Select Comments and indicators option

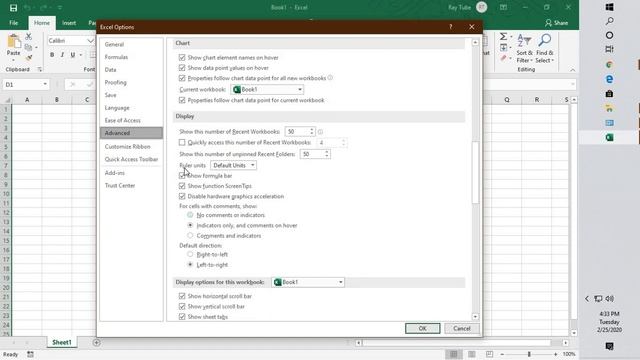point(190,236)
